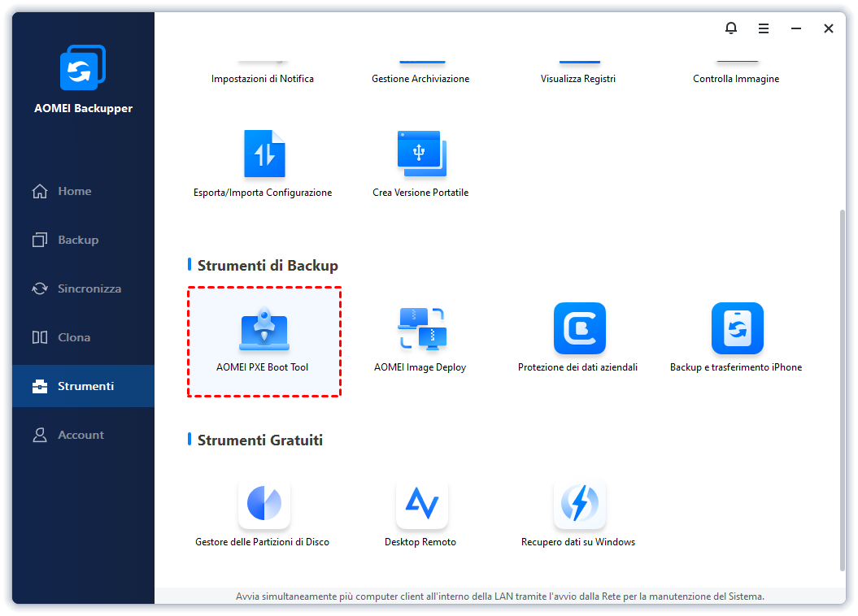Click the Strumenti toolbox icon
Screen dimensions: 858x616
[39, 386]
